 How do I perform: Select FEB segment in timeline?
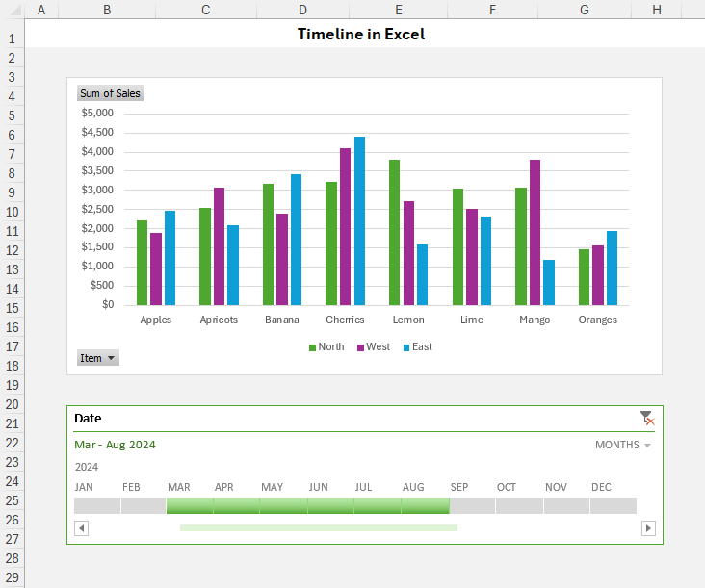[x=144, y=506]
